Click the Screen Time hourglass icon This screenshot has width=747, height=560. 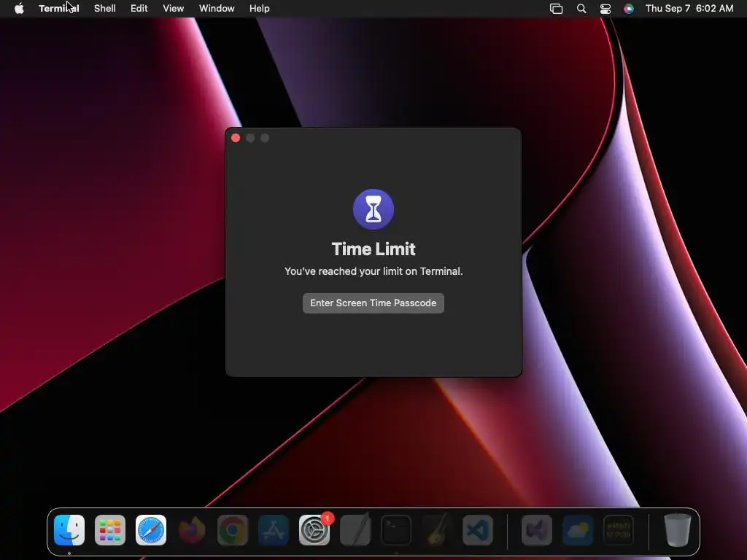pyautogui.click(x=373, y=209)
